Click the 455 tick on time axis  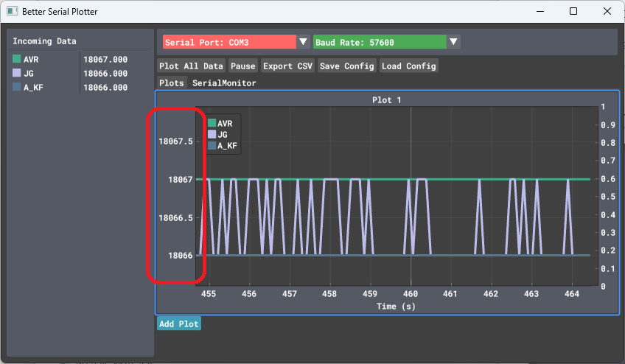pos(209,294)
